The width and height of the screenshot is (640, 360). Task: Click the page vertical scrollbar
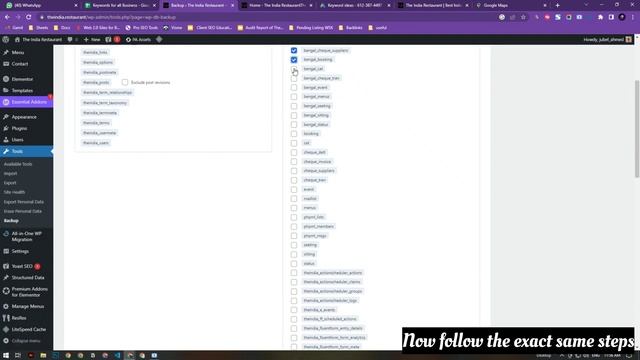(637, 129)
